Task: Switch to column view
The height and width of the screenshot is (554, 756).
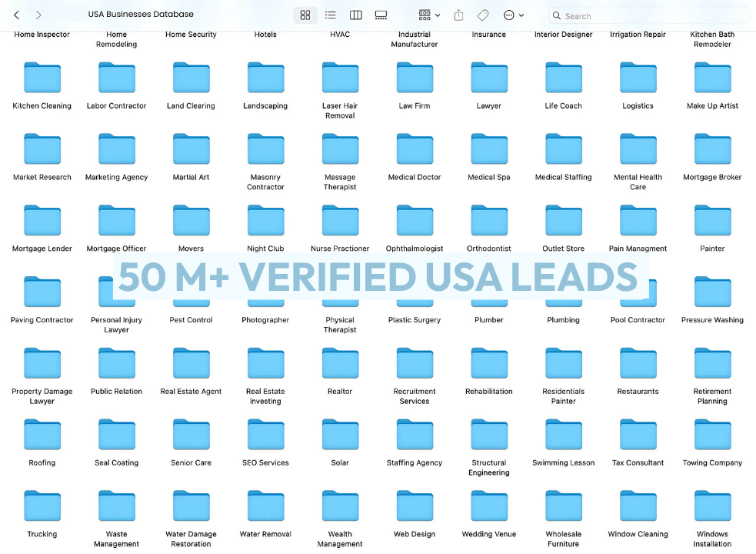Action: coord(355,15)
